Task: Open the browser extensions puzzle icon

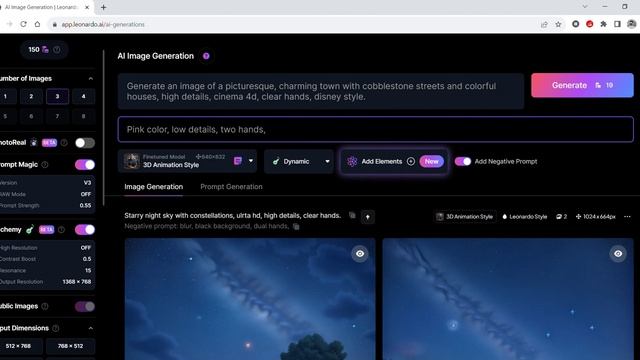Action: (x=603, y=24)
